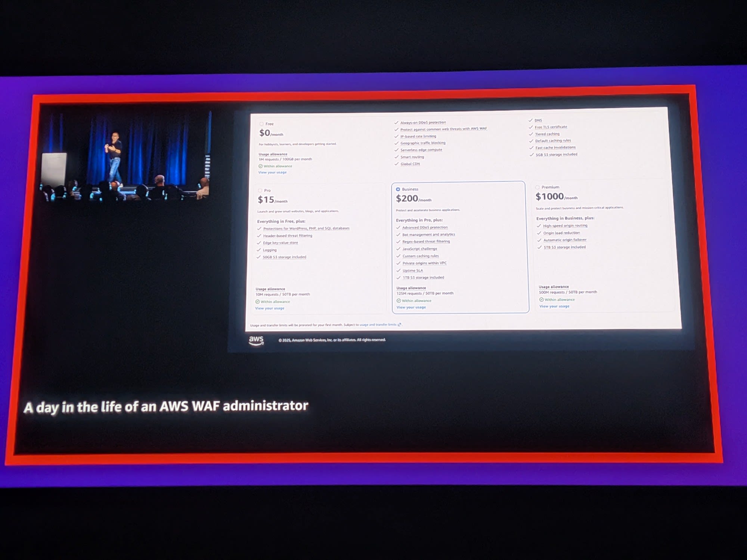
Task: Select the Free plan radio button
Action: [261, 124]
